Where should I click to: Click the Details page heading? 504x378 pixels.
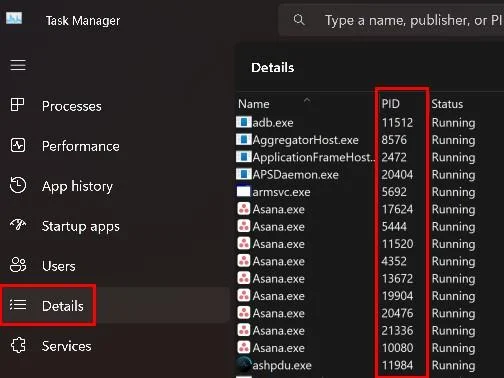273,68
